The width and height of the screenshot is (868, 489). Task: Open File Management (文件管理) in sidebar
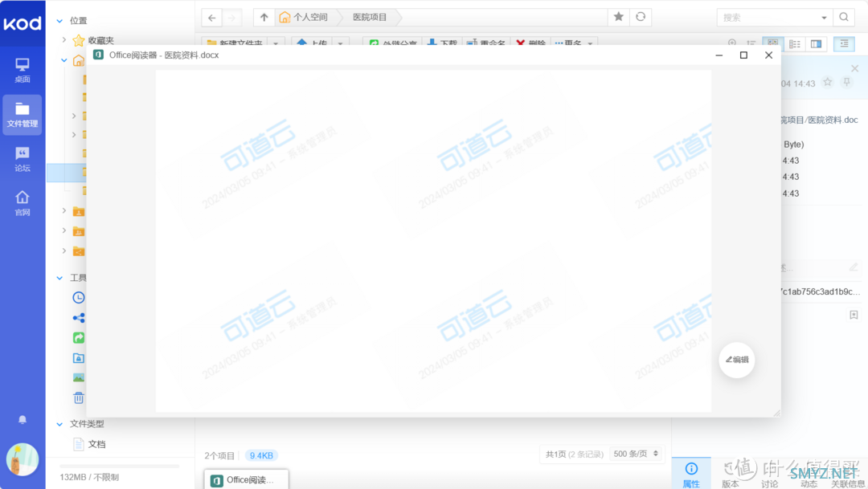tap(23, 115)
